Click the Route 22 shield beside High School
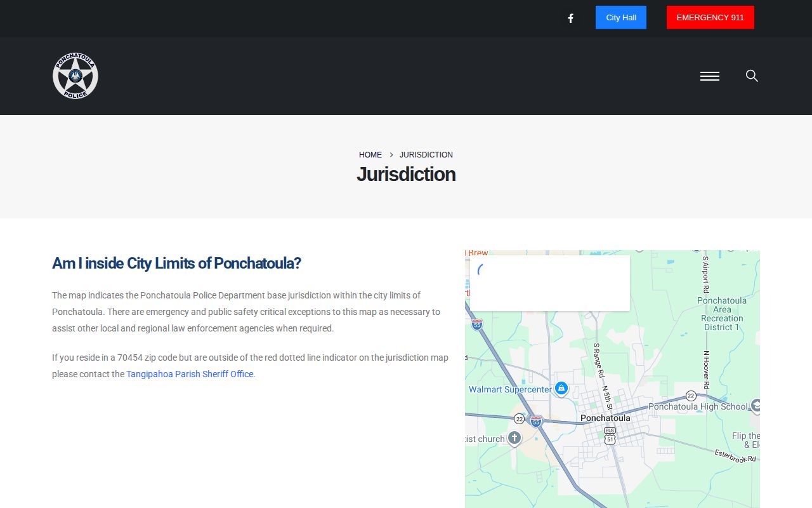812x508 pixels. [x=691, y=396]
